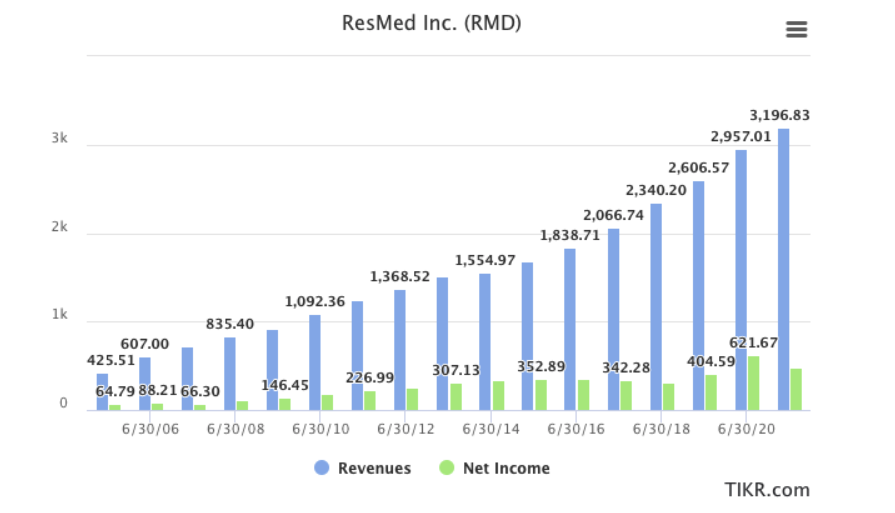
Task: Click the 6/30/18 x-axis label
Action: pyautogui.click(x=661, y=429)
